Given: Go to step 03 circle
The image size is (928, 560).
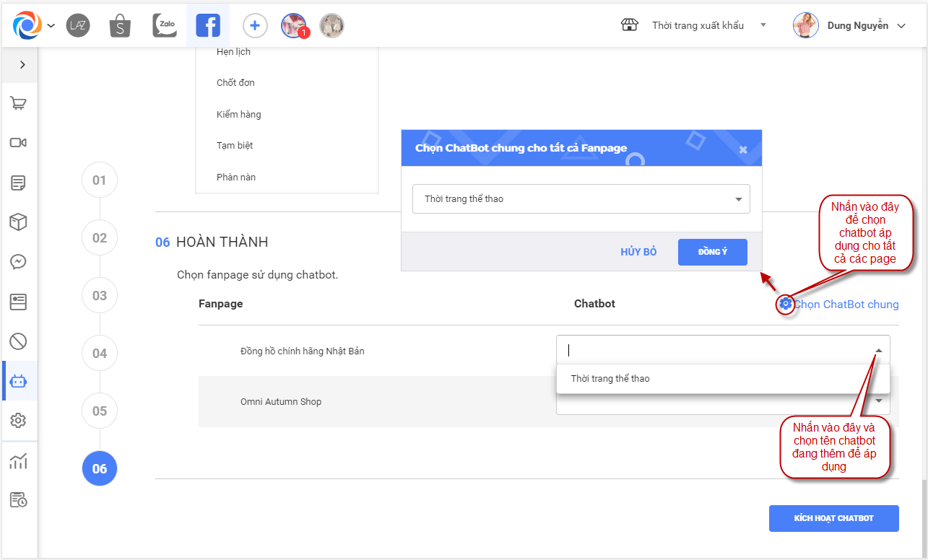Looking at the screenshot, I should tap(100, 296).
